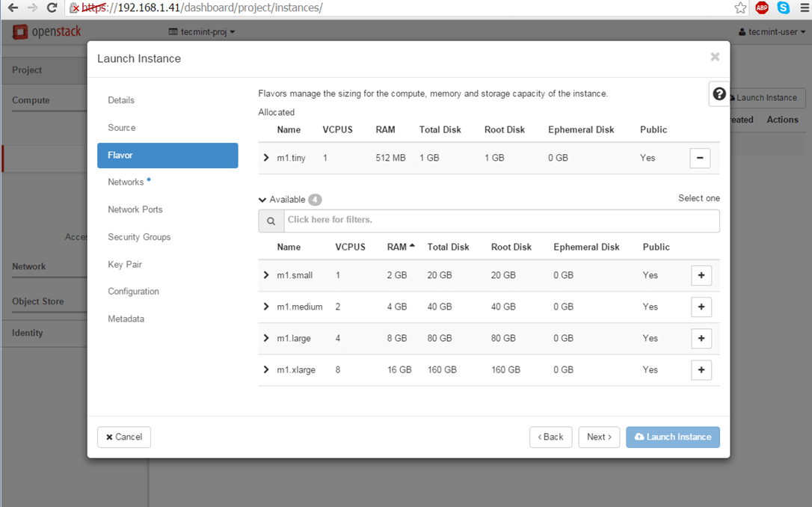Open the Key Pair step
Screen dimensions: 812x507
point(125,264)
